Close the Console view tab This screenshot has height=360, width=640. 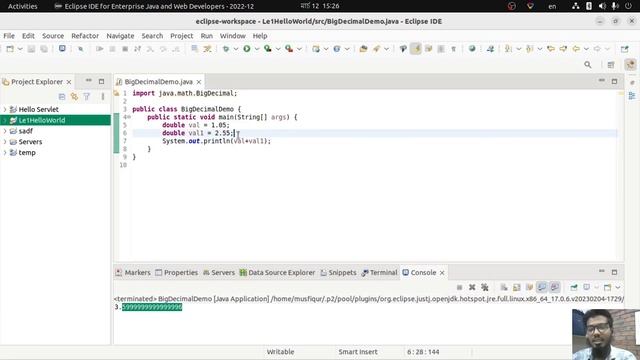tap(442, 273)
